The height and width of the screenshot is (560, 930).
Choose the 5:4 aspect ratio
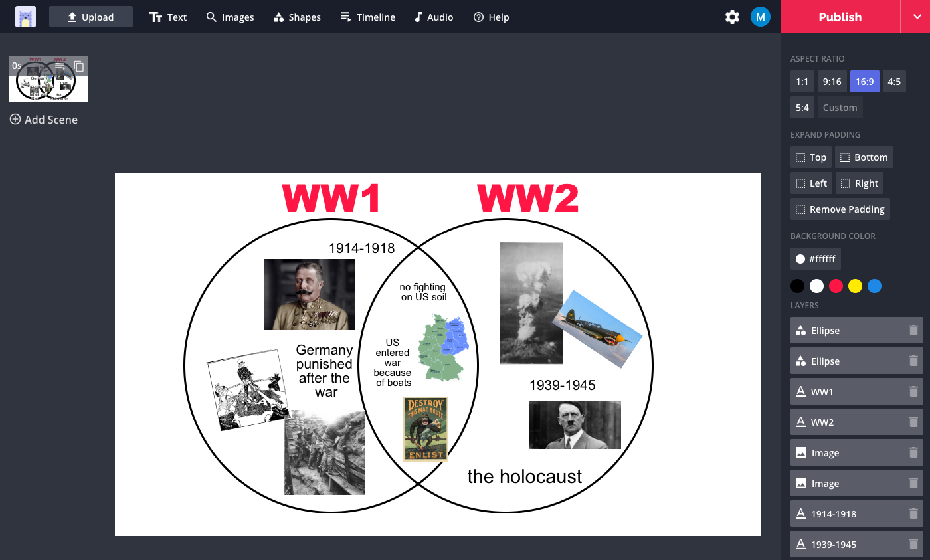pos(802,108)
